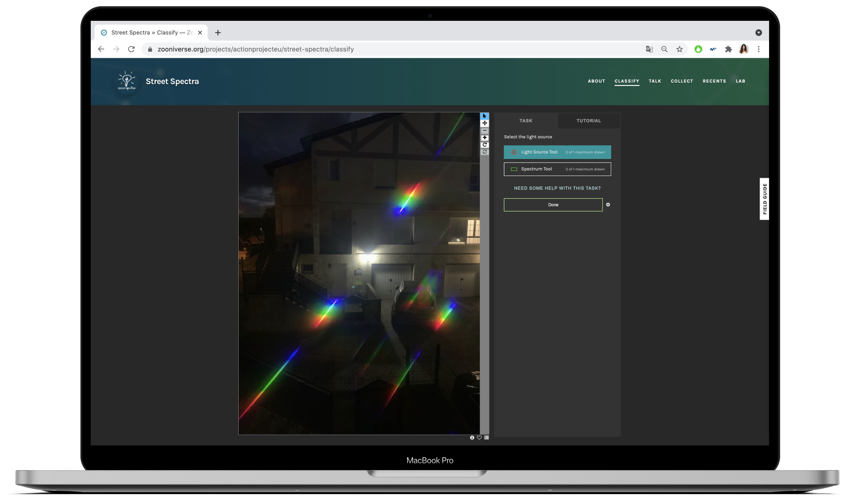Open Chrome three-dot menu
The width and height of the screenshot is (852, 504).
tap(758, 49)
